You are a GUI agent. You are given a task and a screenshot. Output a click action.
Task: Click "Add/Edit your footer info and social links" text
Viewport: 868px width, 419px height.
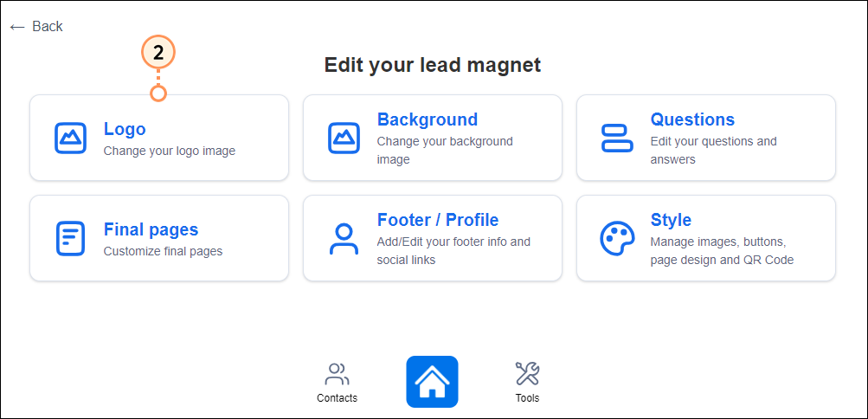pyautogui.click(x=453, y=251)
